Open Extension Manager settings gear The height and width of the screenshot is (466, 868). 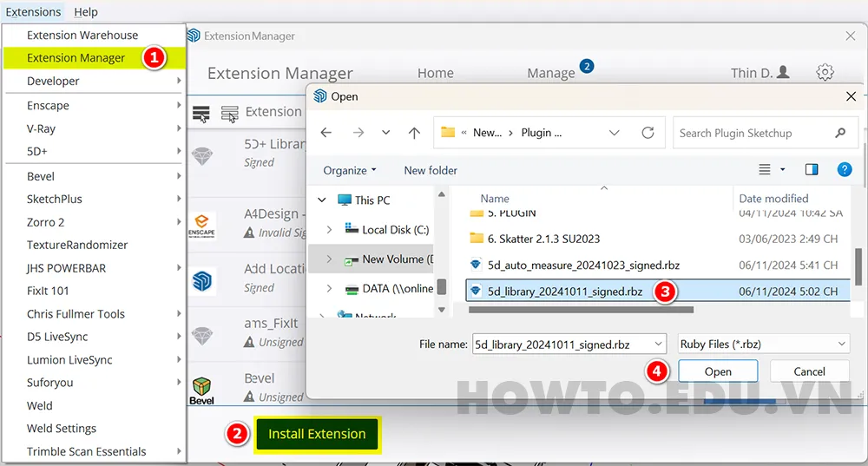click(825, 73)
